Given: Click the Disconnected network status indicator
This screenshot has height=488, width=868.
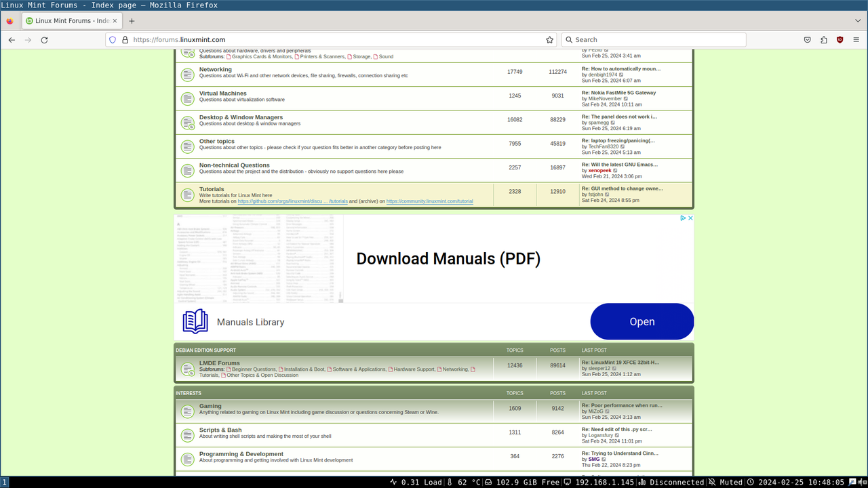Looking at the screenshot, I should pos(671,483).
